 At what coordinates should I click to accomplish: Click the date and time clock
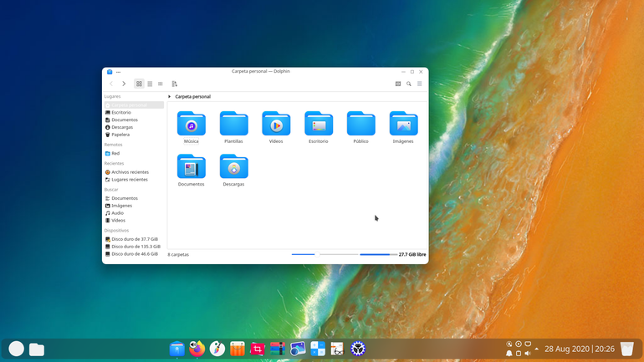pos(580,349)
